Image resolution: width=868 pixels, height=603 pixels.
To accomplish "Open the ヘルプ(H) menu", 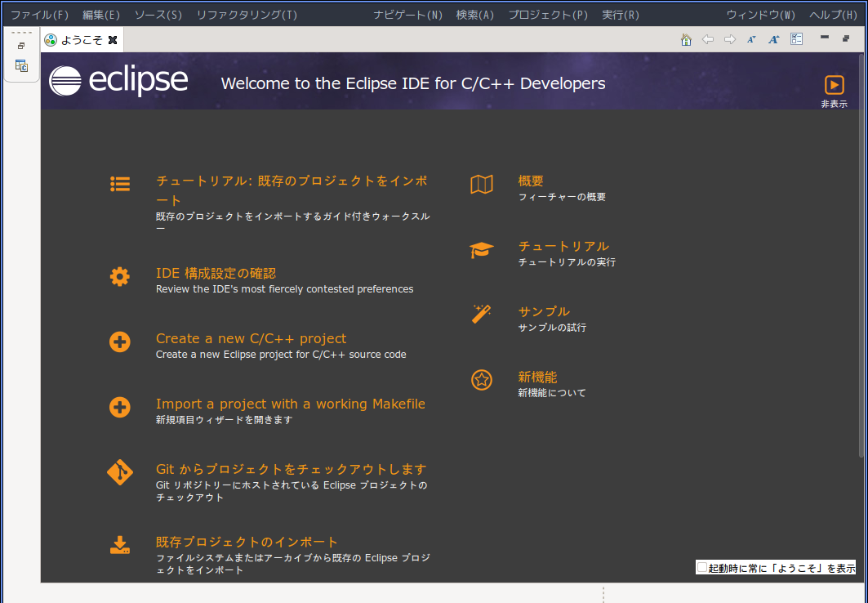I will click(833, 15).
